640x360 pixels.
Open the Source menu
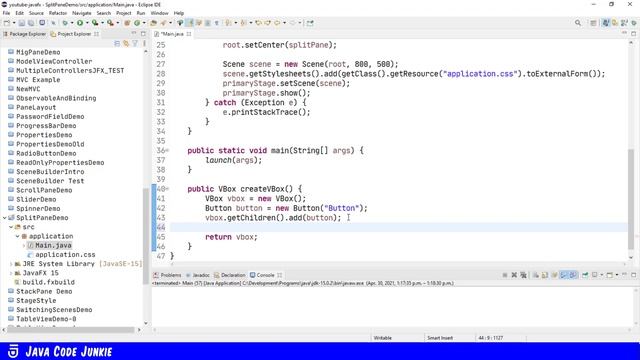pos(36,13)
